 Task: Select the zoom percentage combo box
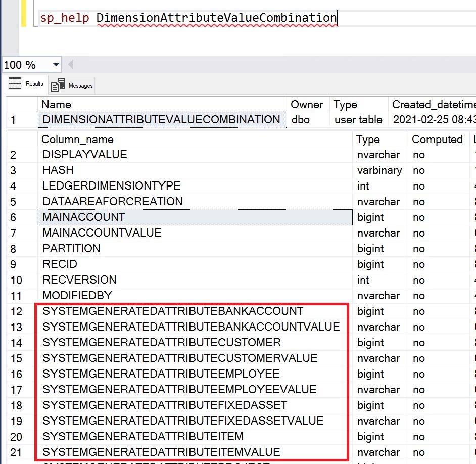tap(28, 64)
